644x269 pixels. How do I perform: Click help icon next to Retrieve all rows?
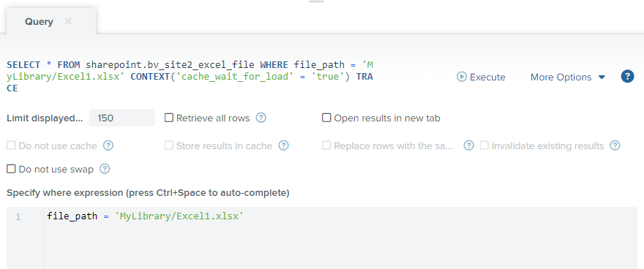click(x=261, y=118)
